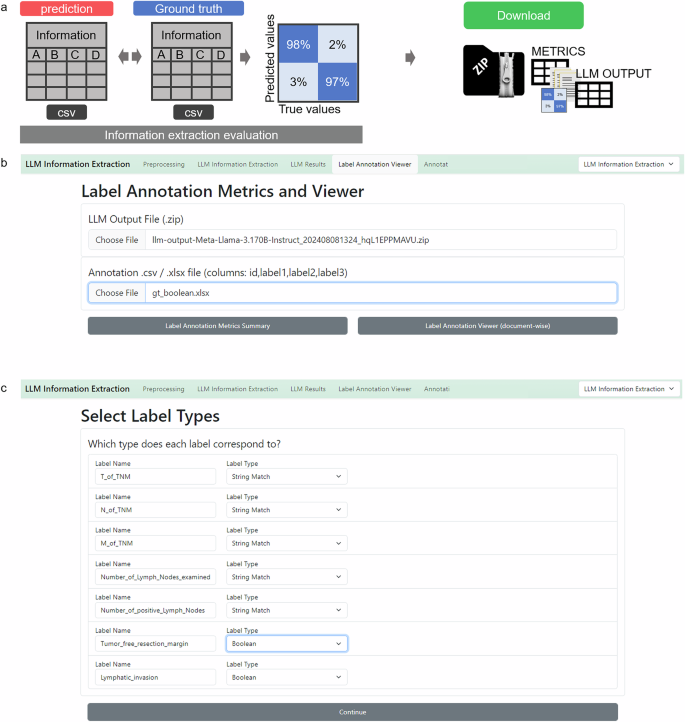
Task: Choose File next to gt_boolean.xlsx
Action: click(x=117, y=293)
